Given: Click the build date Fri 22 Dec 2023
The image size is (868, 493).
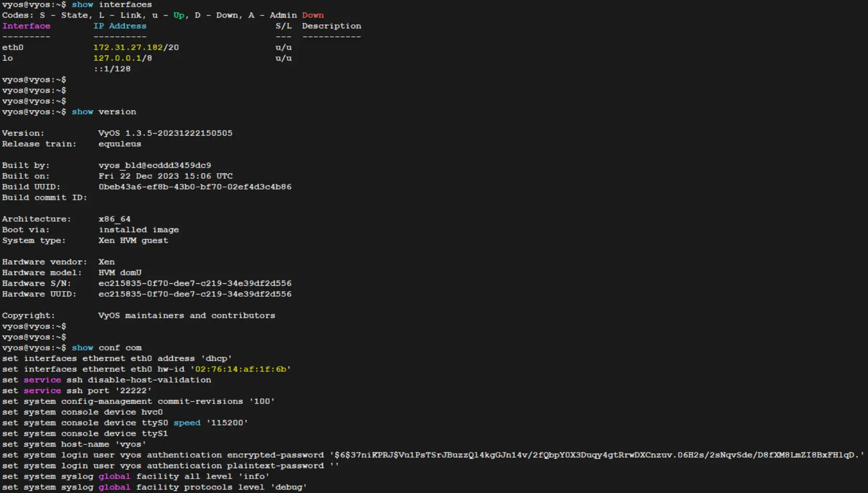Looking at the screenshot, I should pyautogui.click(x=139, y=176).
